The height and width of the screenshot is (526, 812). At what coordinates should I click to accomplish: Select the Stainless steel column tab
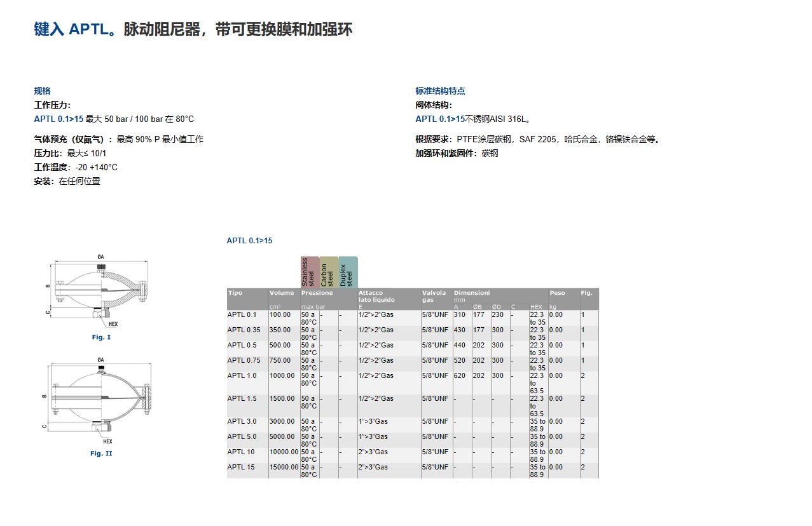(310, 272)
